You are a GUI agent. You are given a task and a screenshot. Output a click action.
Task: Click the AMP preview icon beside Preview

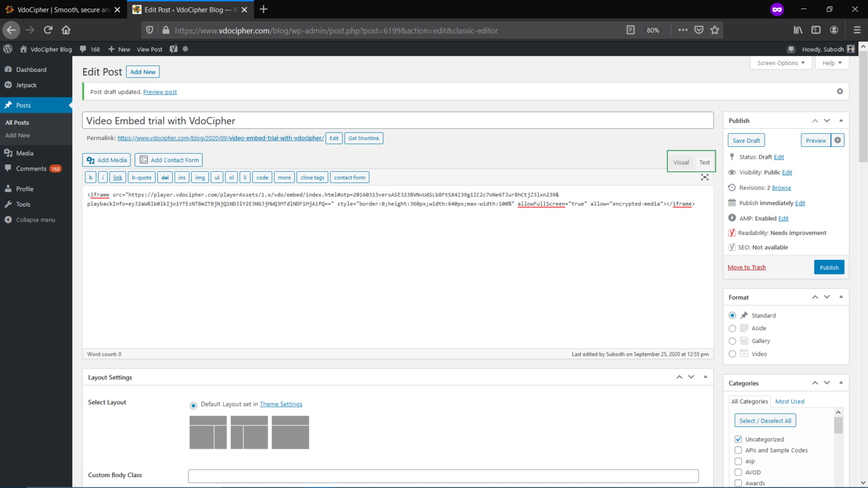point(837,140)
